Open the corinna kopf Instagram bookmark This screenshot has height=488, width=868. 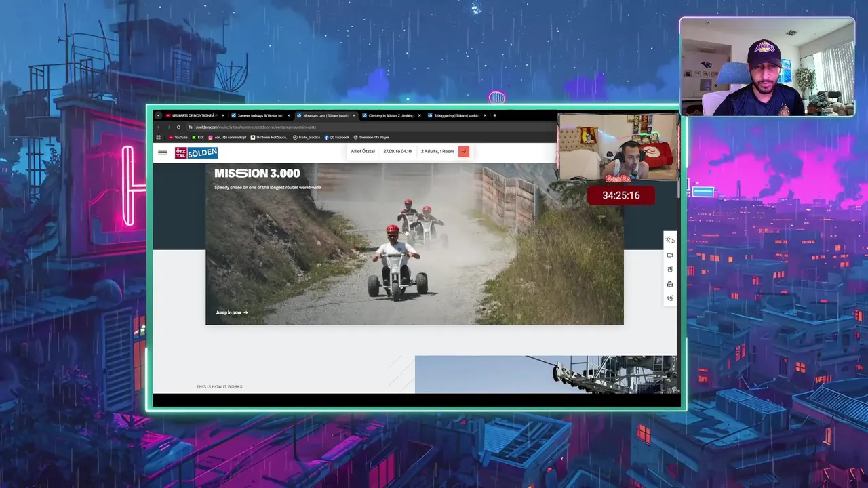(227, 137)
